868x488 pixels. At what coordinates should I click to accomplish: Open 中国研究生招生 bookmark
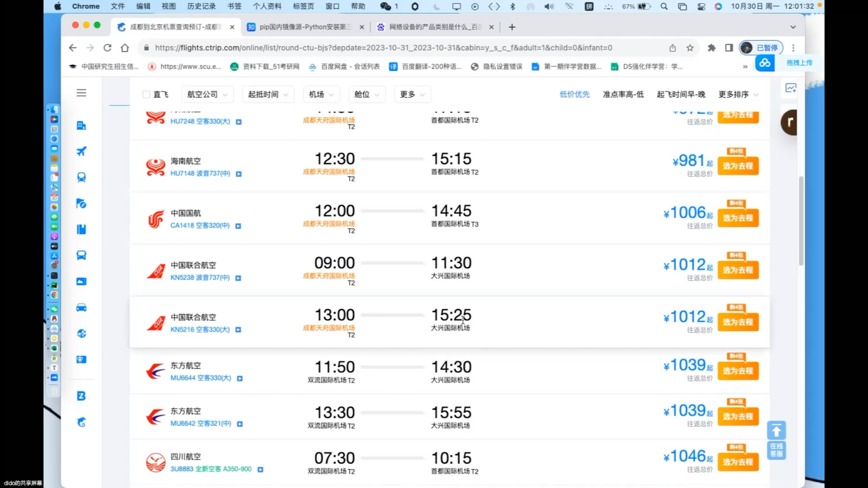pyautogui.click(x=104, y=67)
